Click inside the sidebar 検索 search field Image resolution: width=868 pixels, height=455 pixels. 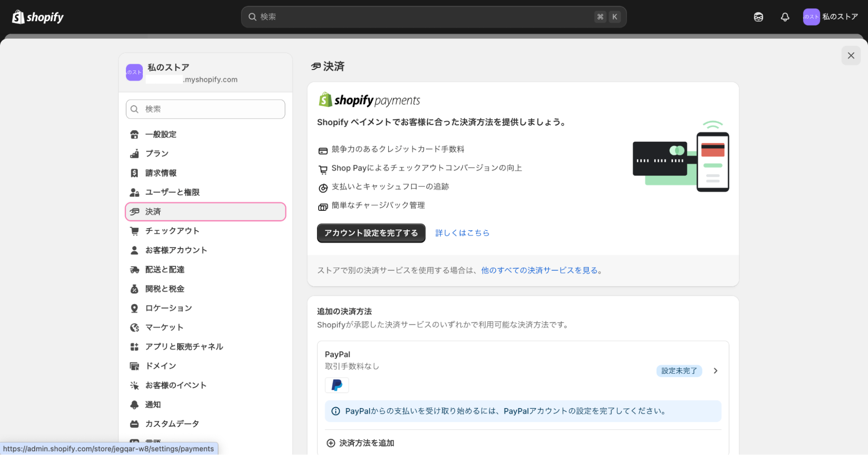coord(205,109)
